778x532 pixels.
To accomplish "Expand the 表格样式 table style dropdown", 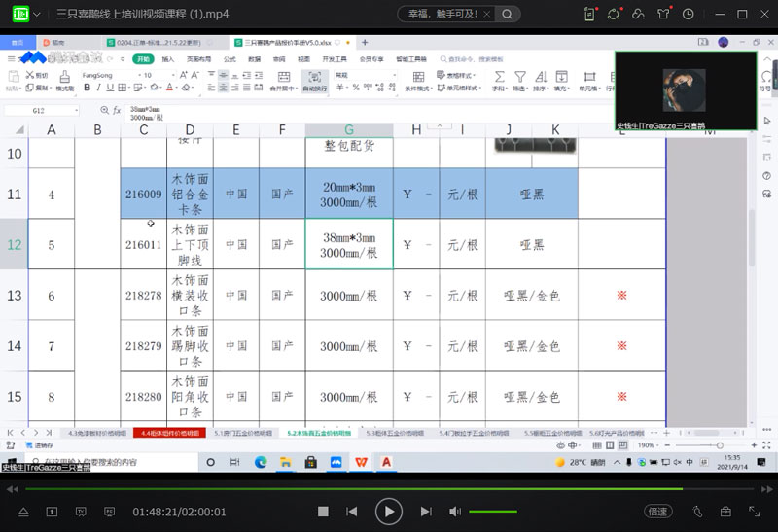I will [475, 76].
